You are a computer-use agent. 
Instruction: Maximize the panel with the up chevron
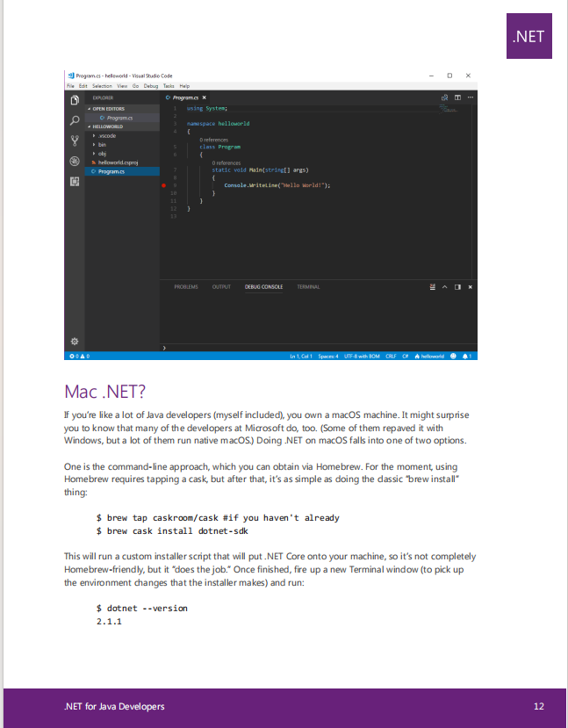pos(444,287)
